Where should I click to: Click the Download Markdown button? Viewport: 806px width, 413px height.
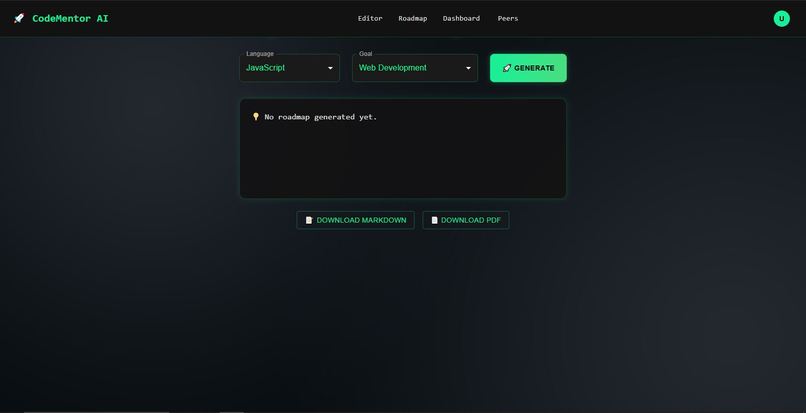[355, 220]
